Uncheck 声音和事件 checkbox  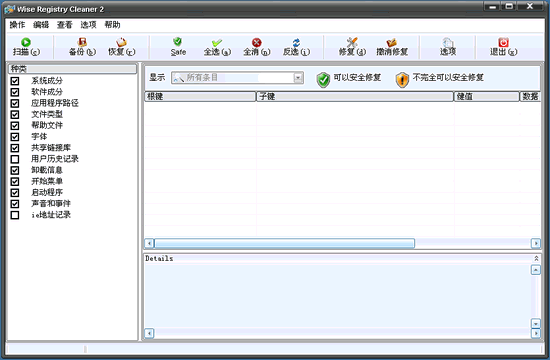point(15,204)
